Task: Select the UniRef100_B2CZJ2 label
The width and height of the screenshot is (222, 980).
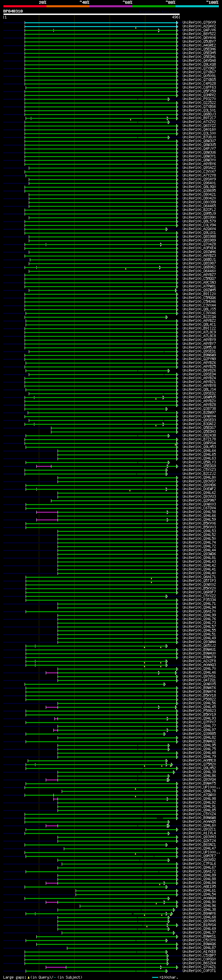Action: click(199, 473)
